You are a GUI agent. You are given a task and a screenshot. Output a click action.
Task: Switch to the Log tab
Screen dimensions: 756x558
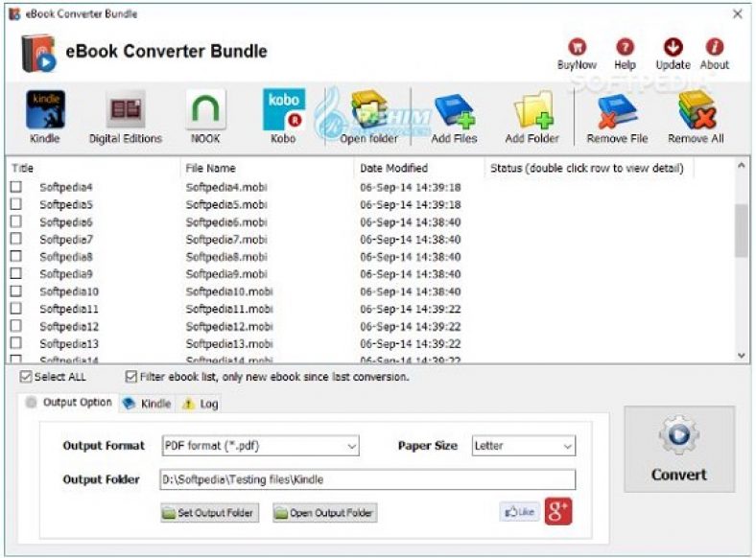[x=201, y=404]
